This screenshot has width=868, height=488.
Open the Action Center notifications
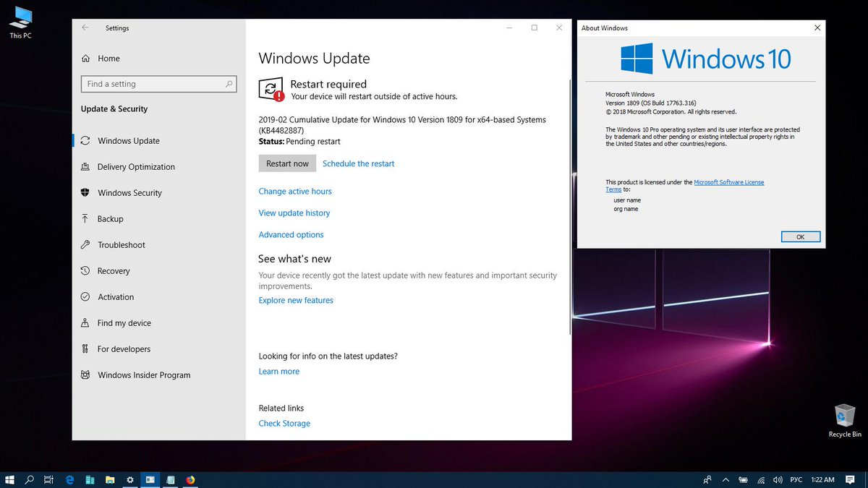851,479
